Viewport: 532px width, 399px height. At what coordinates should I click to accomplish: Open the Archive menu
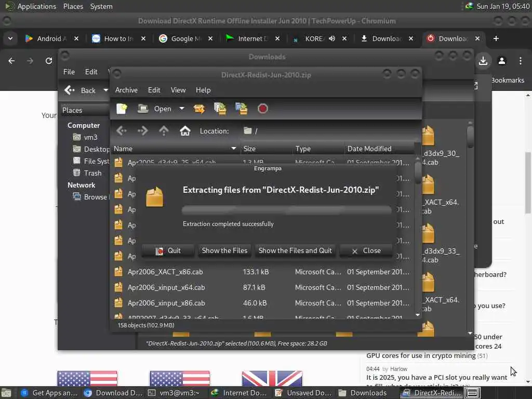[126, 90]
